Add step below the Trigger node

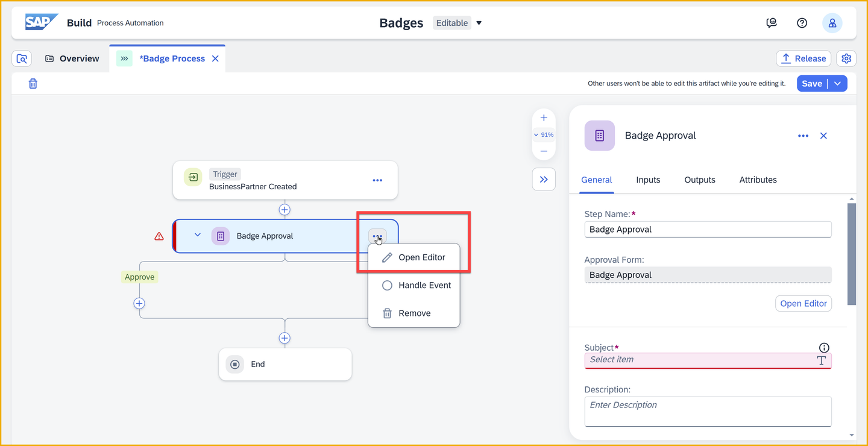tap(285, 210)
